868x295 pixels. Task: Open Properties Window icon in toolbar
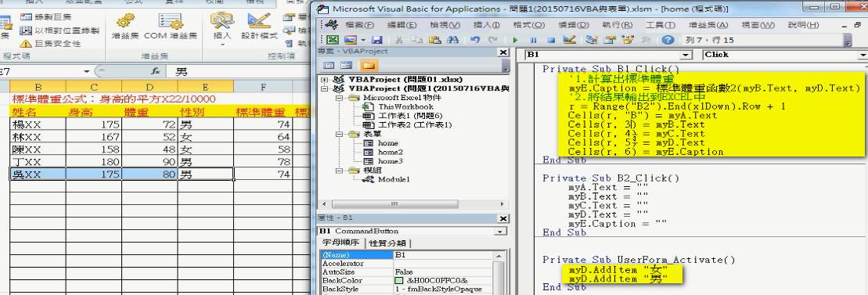click(610, 40)
